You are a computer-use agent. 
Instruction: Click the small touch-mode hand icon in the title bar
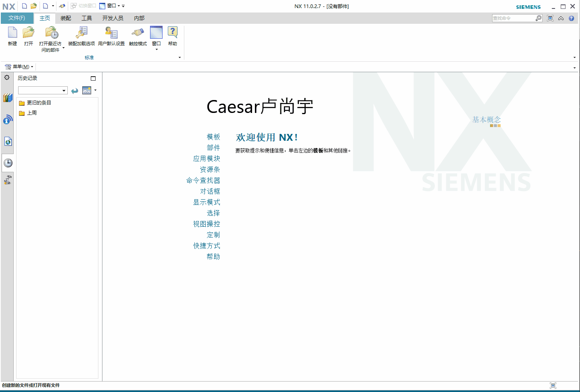coord(62,6)
